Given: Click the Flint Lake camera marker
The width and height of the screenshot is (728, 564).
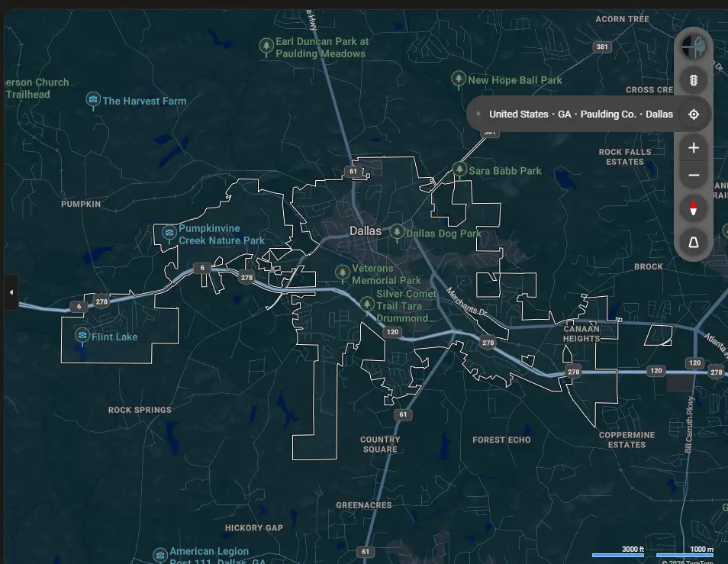Looking at the screenshot, I should (x=82, y=335).
